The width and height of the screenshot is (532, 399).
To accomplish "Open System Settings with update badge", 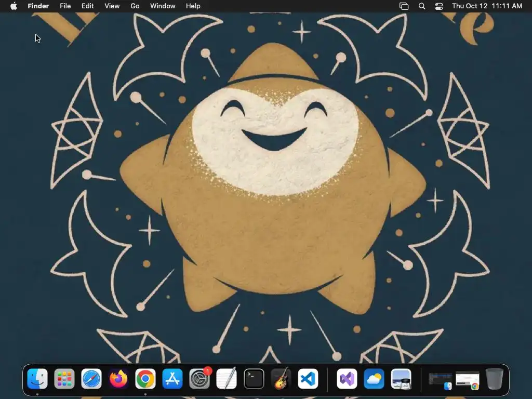I will click(x=199, y=378).
